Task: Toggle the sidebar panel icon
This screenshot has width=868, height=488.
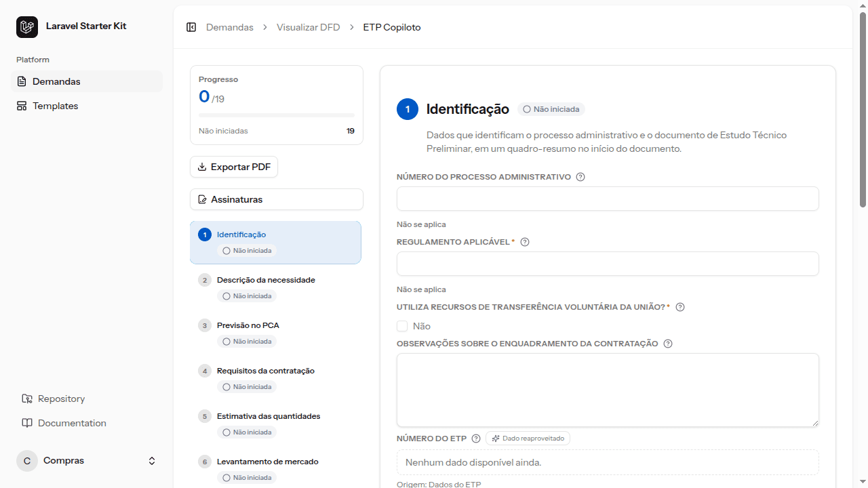Action: (x=191, y=27)
